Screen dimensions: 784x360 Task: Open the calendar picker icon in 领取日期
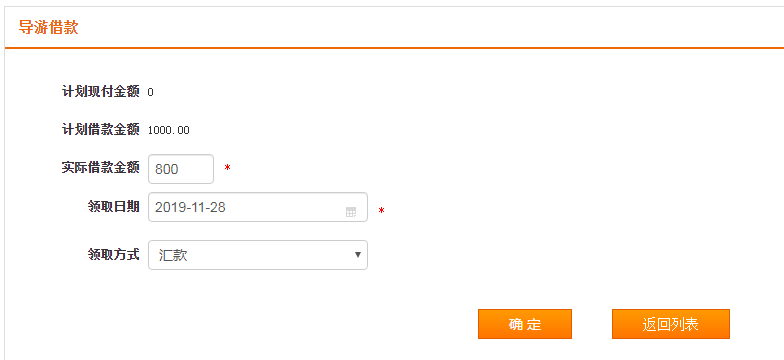tap(351, 212)
